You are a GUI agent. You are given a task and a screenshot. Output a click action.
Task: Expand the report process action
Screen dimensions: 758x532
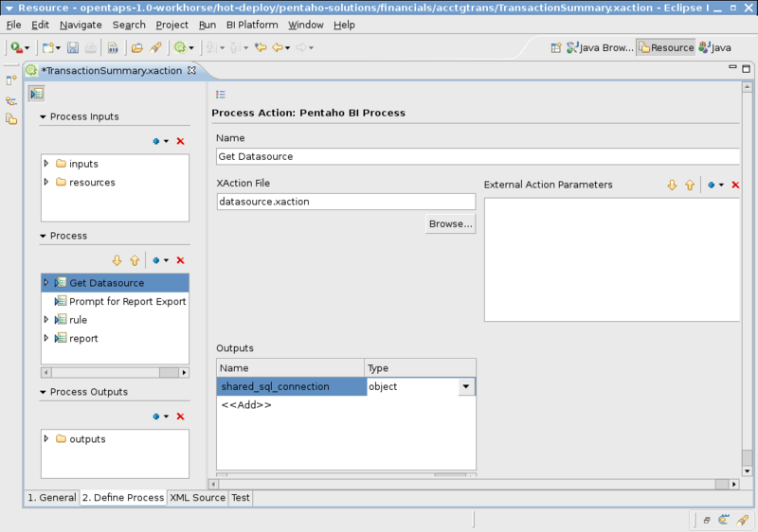pos(46,338)
